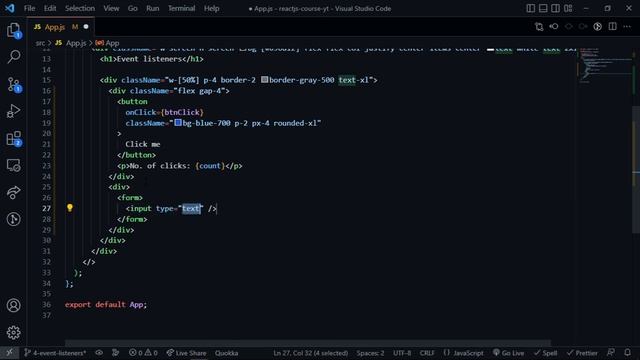Click the btnClick handler on line 18
640x360 pixels.
[182, 112]
